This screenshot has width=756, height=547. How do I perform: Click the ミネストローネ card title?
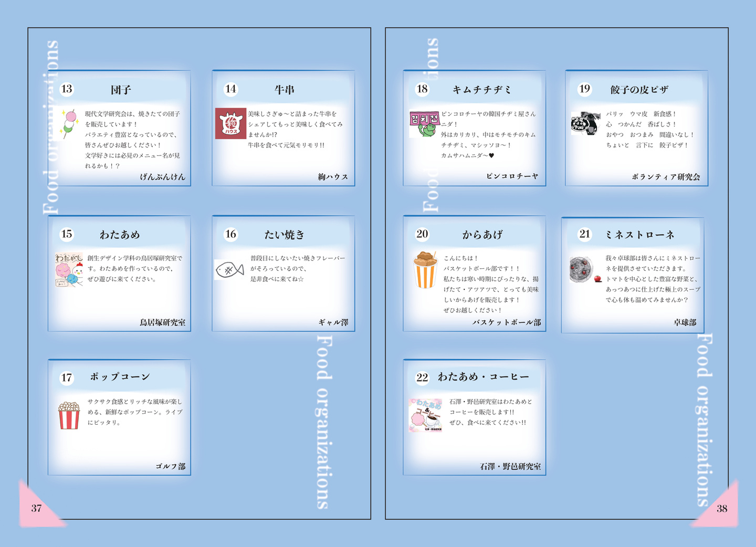(639, 235)
